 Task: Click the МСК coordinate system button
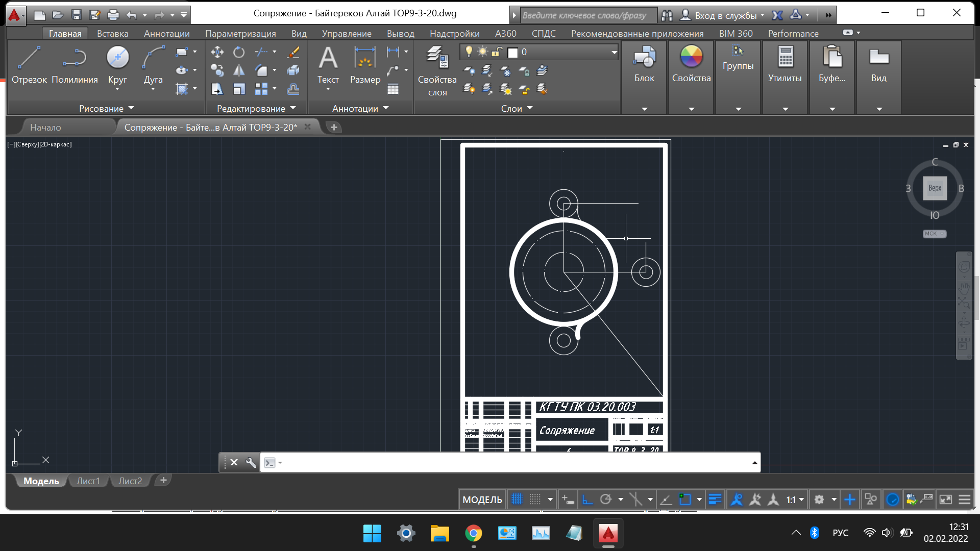point(935,234)
